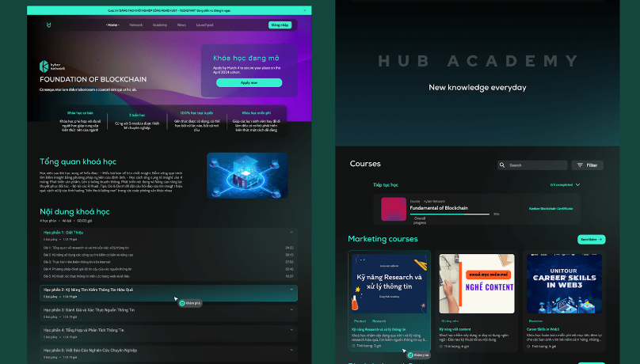Click clock icon on Kỹ năng viết content card
640x364 pixels.
tap(441, 347)
